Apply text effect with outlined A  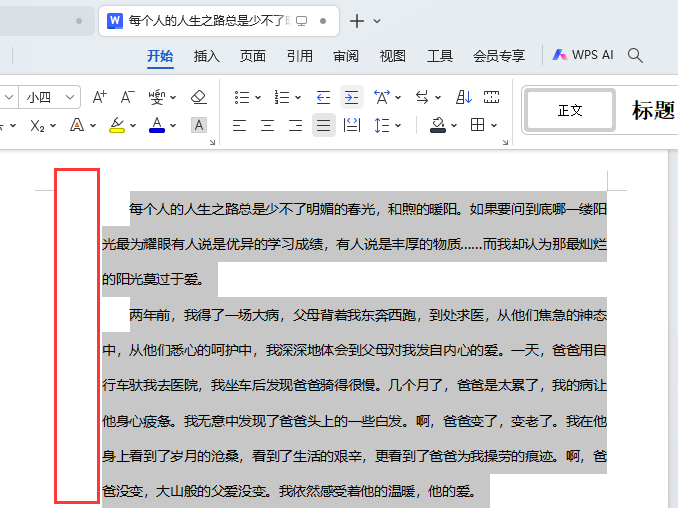coord(77,125)
